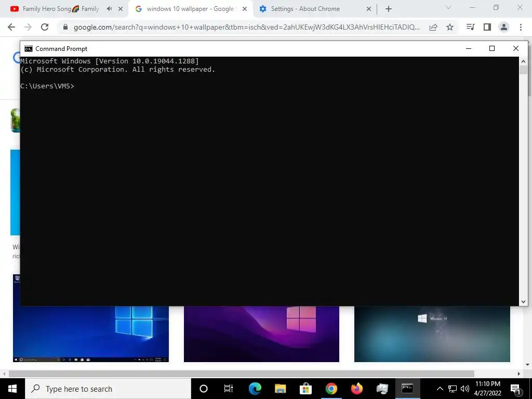Open the blue Windows 10 desktop wallpaper thumbnail
Screen dimensions: 532x399
91,334
